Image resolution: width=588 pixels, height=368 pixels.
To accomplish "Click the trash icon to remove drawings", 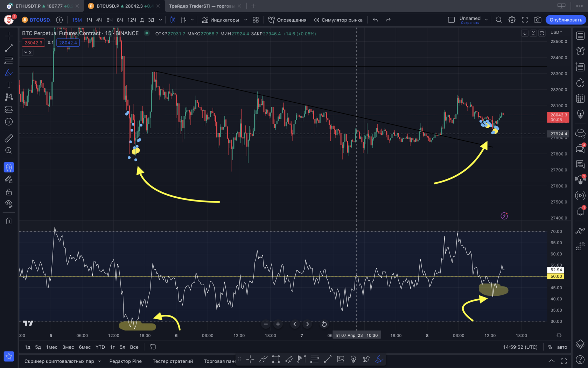I will [x=9, y=221].
